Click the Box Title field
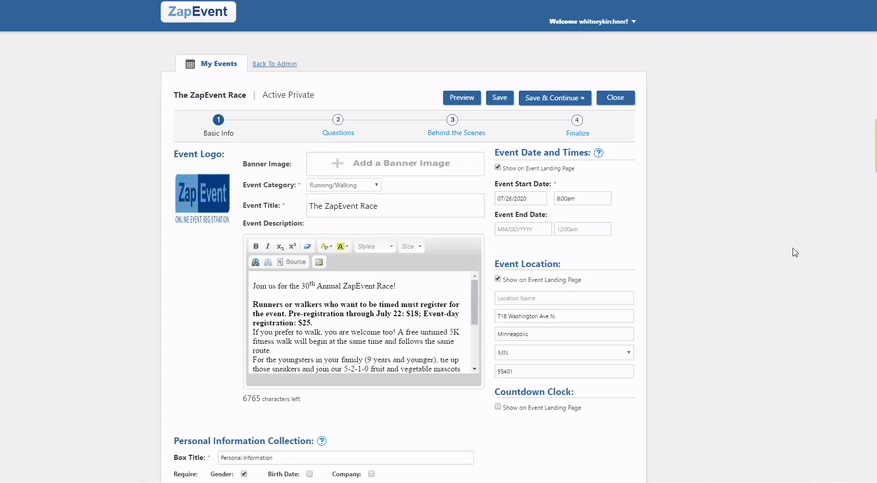Viewport: 877px width, 483px height. (x=346, y=458)
